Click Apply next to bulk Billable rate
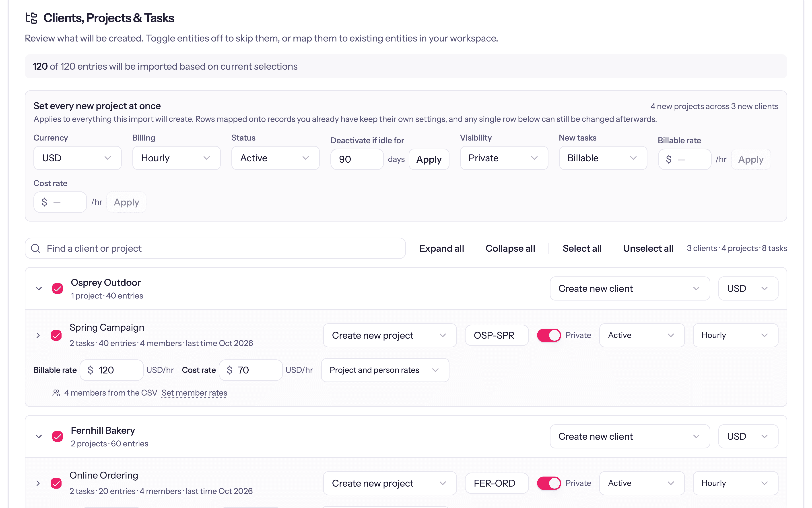The height and width of the screenshot is (508, 812). point(750,159)
